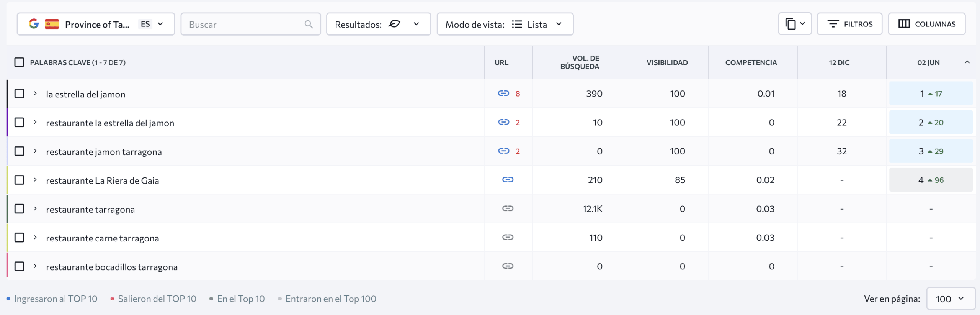The image size is (980, 315).
Task: Click the search magnifier icon
Action: [309, 24]
